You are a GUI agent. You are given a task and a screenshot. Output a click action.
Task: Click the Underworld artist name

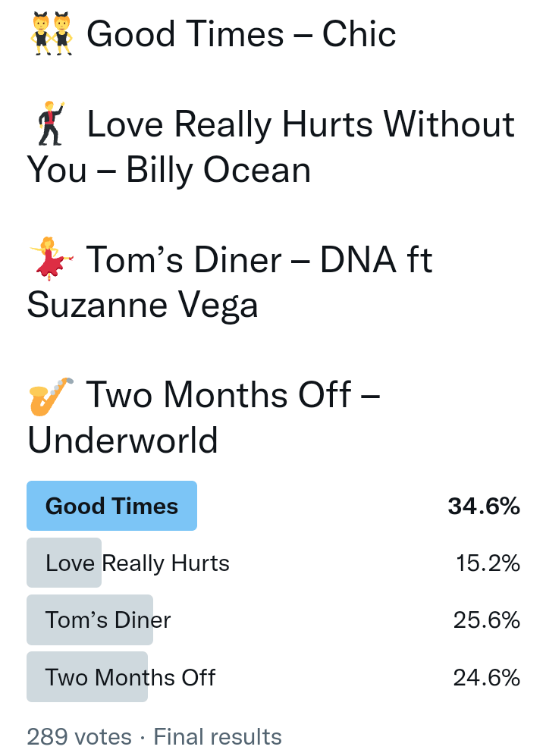click(123, 440)
